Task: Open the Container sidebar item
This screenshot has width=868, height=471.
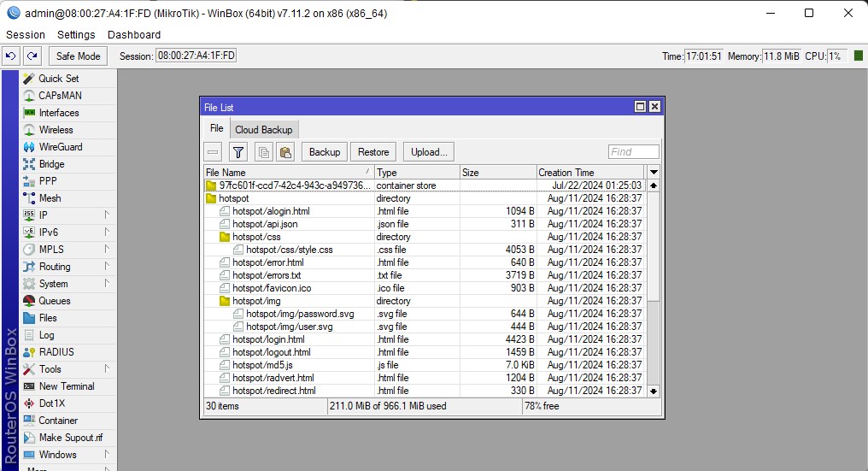Action: (57, 421)
